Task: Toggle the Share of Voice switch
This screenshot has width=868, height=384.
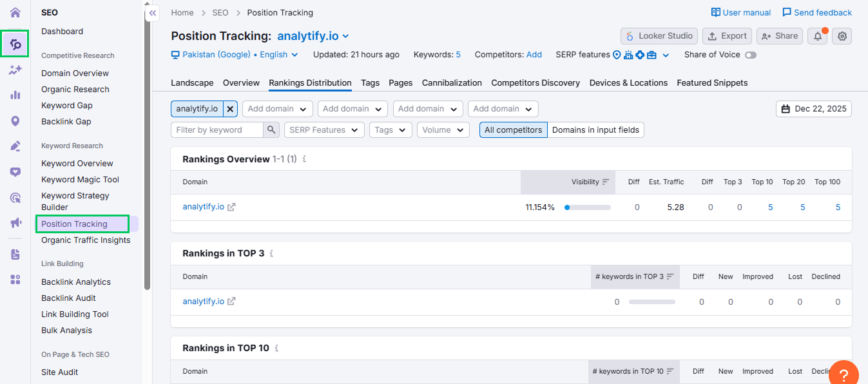Action: point(750,55)
